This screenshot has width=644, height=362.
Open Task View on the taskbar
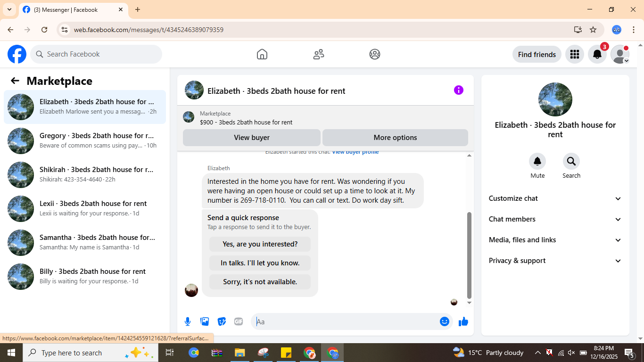170,353
